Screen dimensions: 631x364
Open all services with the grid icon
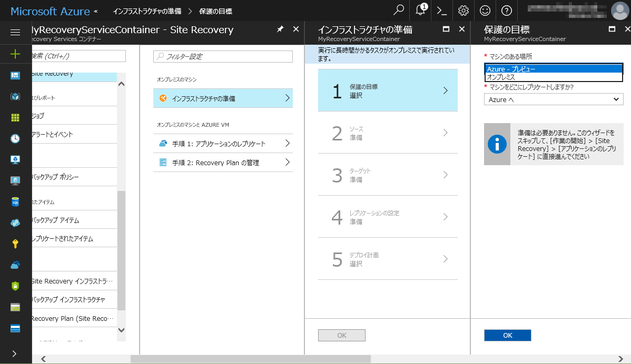[16, 118]
